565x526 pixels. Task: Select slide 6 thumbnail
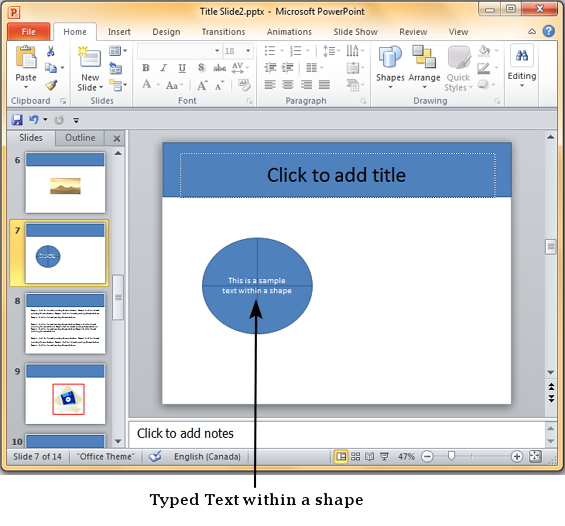tap(65, 183)
